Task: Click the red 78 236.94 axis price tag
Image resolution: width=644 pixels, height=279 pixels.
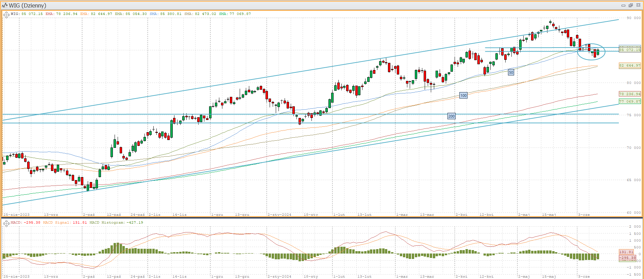Action: pos(630,94)
